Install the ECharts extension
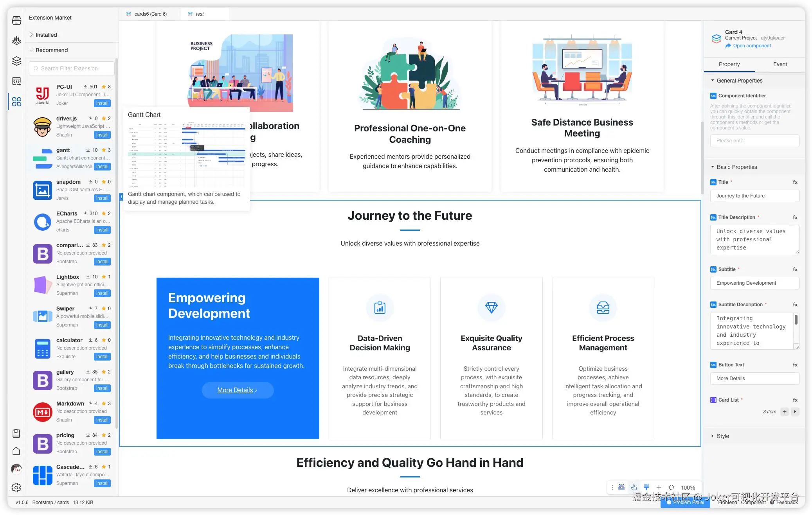Viewport: 812px width, 515px height. (x=102, y=230)
